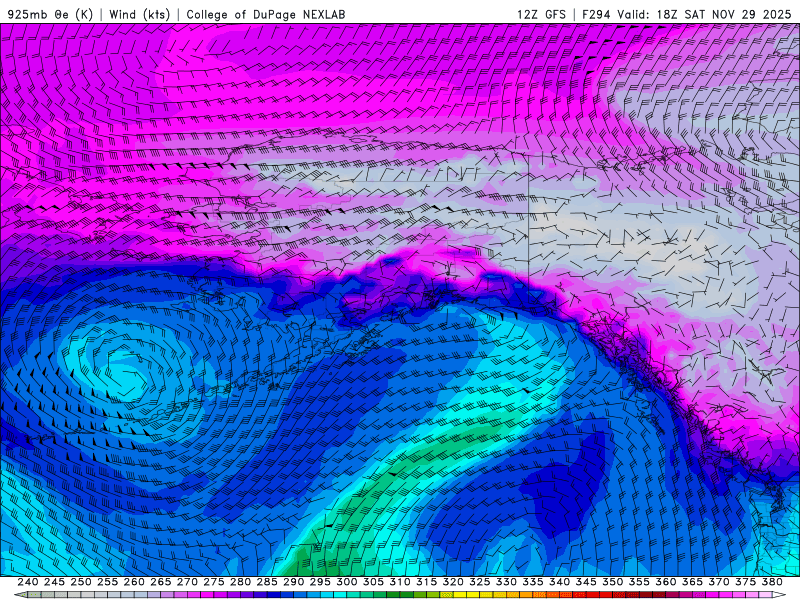Click the 315 value on the color scale
Image resolution: width=800 pixels, height=600 pixels.
(427, 582)
